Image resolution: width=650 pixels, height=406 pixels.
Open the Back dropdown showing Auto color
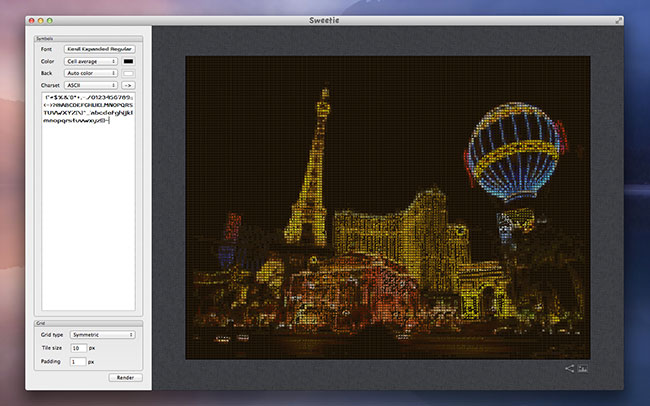(x=90, y=73)
